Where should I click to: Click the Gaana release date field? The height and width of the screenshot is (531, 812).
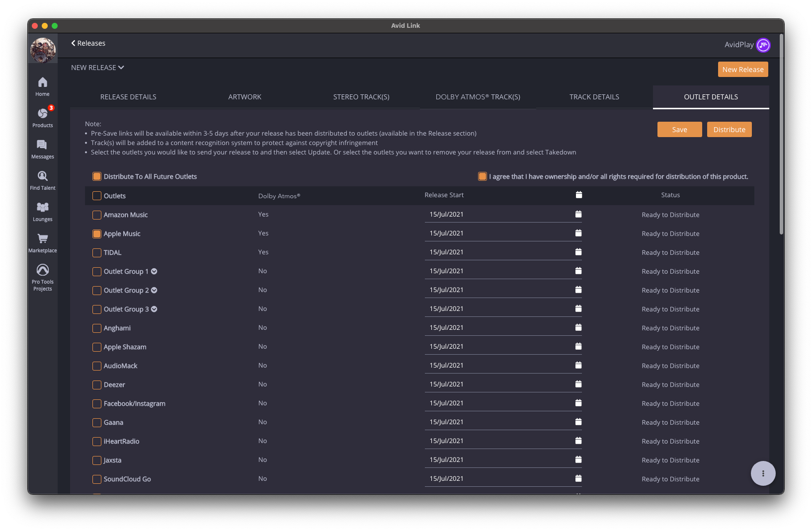[x=503, y=422]
